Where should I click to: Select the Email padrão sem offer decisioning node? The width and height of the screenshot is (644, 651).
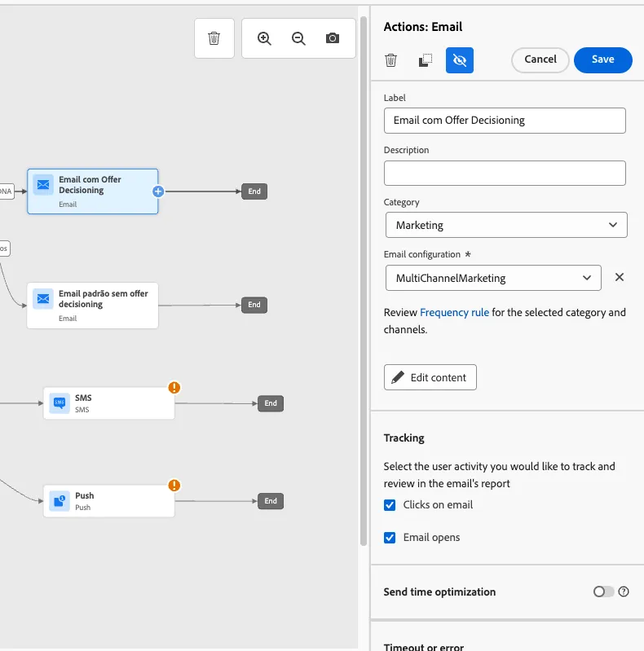pos(93,306)
